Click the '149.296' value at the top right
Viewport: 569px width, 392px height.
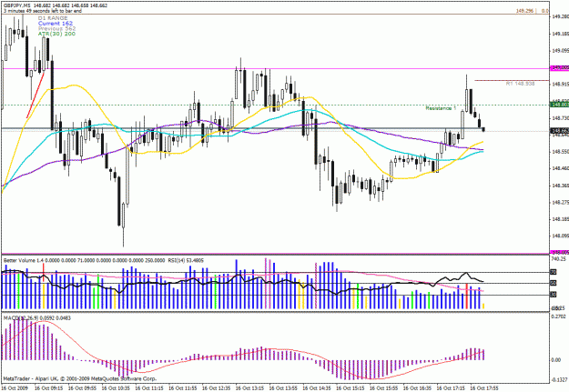click(524, 11)
